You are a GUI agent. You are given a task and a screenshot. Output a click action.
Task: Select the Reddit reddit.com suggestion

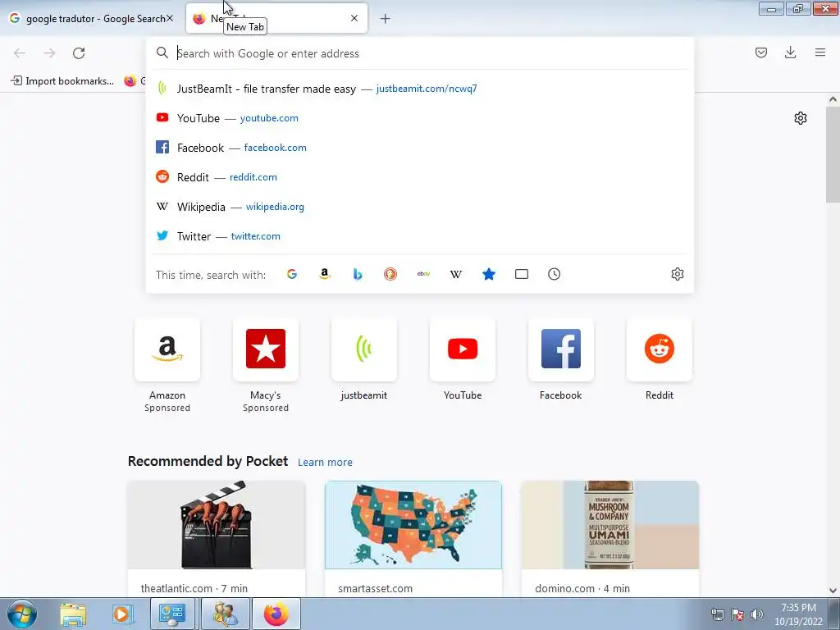click(x=419, y=177)
